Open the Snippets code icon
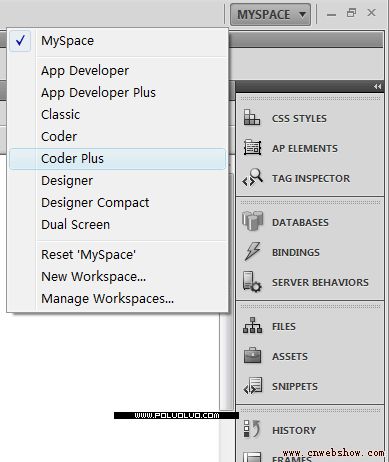 (253, 386)
